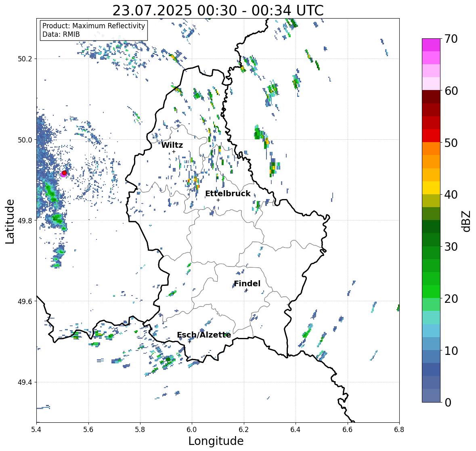Screen dimensions: 476x451
Task: Click the title "23.07.2025 00:30 - 00:34 UTC"
Action: [218, 10]
